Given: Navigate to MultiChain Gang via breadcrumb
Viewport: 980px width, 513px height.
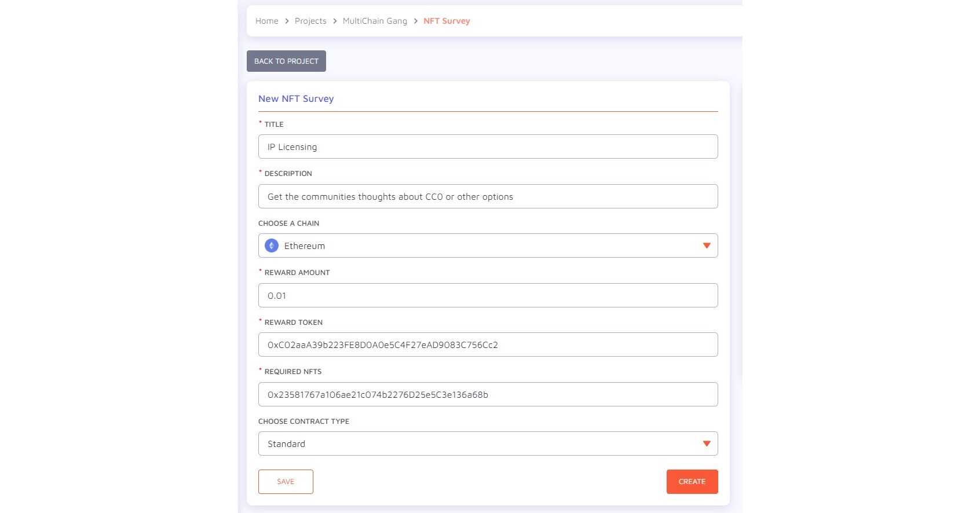Looking at the screenshot, I should (x=374, y=21).
